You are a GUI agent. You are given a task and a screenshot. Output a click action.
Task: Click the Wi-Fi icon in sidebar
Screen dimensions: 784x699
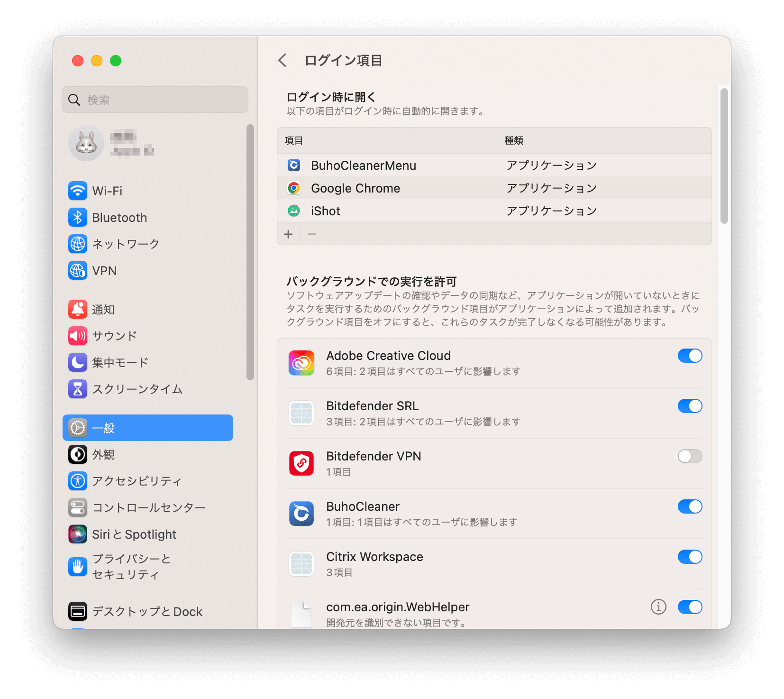78,191
